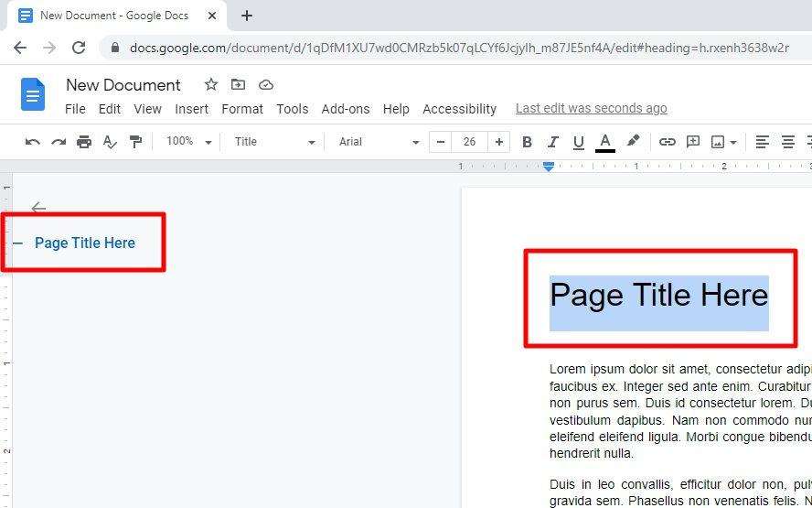812x508 pixels.
Task: Check document status cloud icon
Action: [266, 85]
